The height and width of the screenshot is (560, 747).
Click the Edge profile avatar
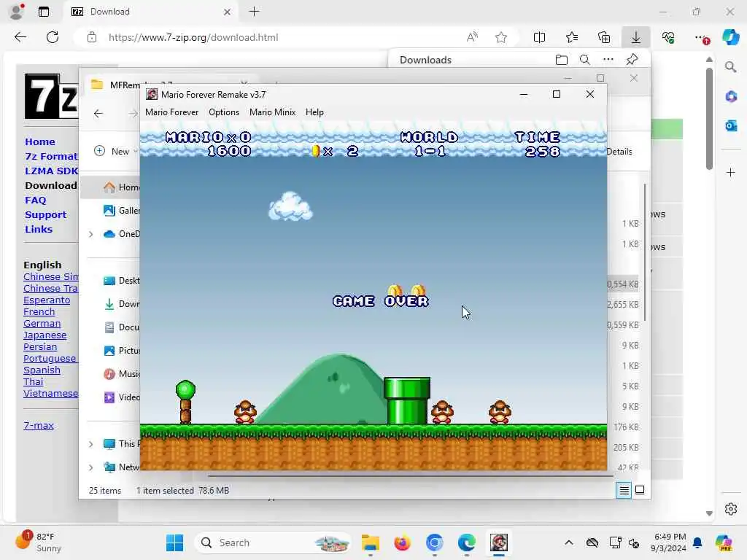(x=18, y=12)
